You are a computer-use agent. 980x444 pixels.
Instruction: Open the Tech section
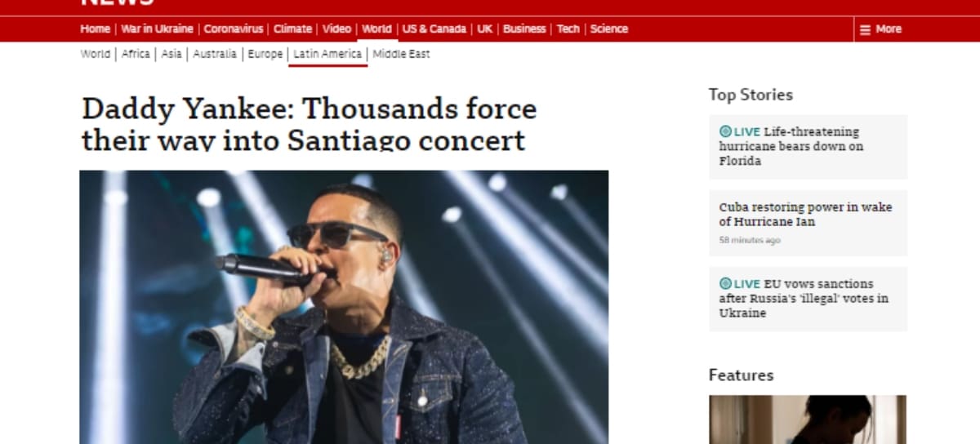click(x=568, y=29)
